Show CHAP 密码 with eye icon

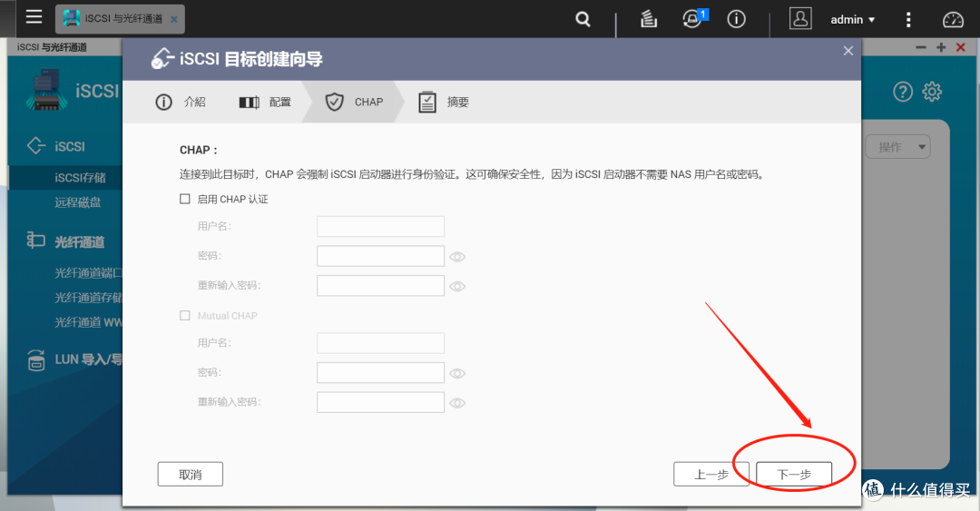457,257
